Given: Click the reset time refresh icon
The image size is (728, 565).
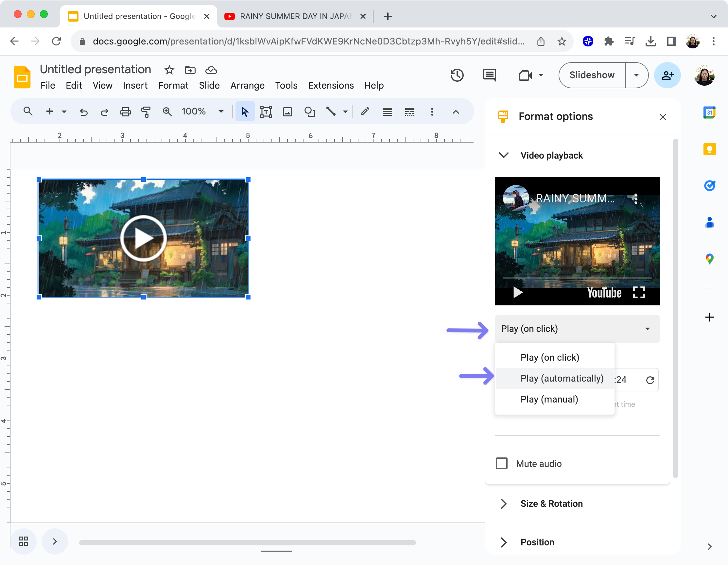Looking at the screenshot, I should [650, 380].
